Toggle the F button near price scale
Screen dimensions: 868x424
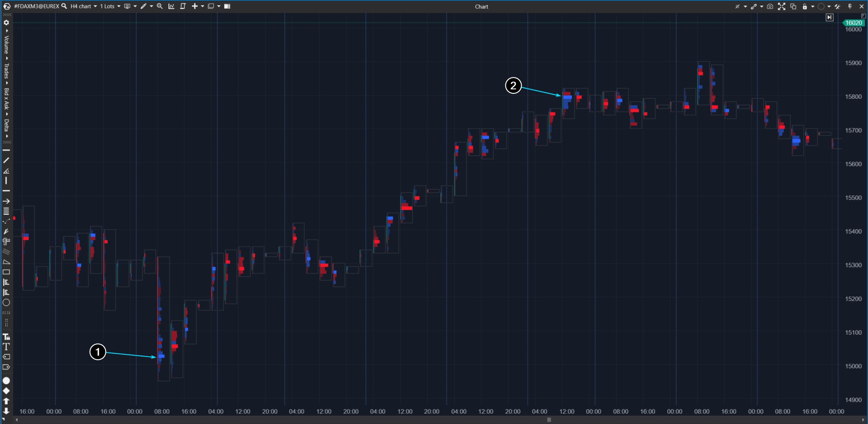863,16
